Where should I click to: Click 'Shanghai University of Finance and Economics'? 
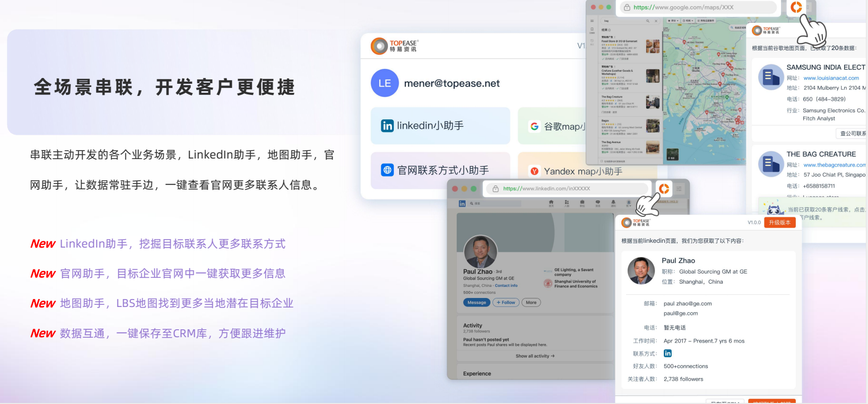click(x=576, y=284)
